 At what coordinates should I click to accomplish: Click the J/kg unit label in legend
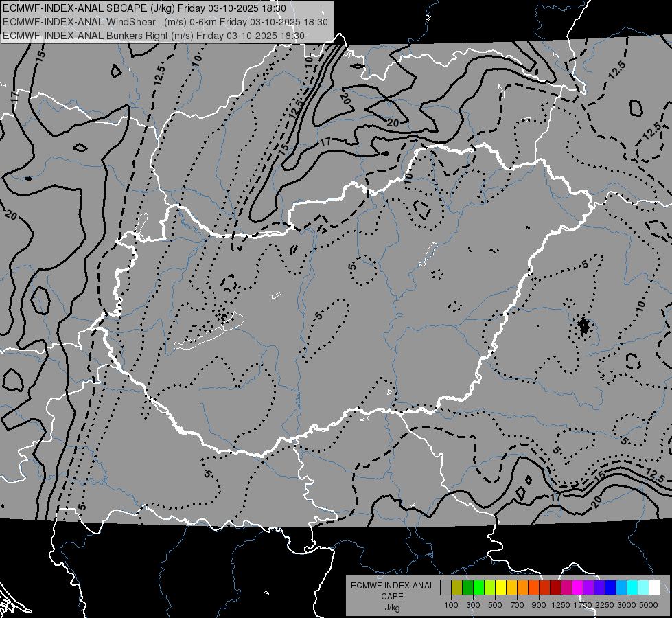click(392, 608)
